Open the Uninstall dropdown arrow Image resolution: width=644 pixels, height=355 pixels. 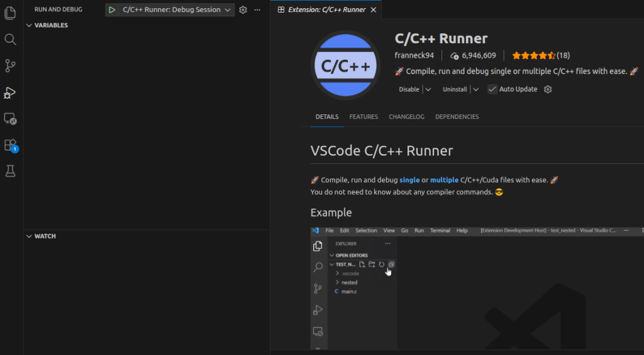point(476,89)
